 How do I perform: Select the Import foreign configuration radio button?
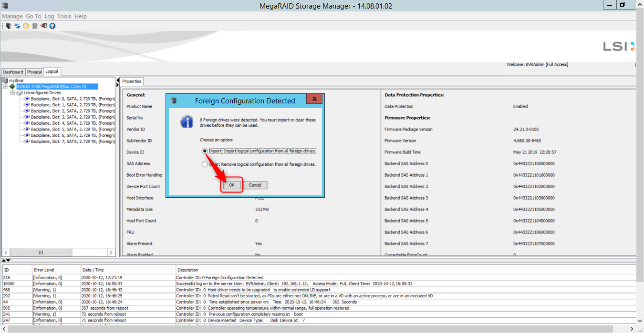(205, 151)
